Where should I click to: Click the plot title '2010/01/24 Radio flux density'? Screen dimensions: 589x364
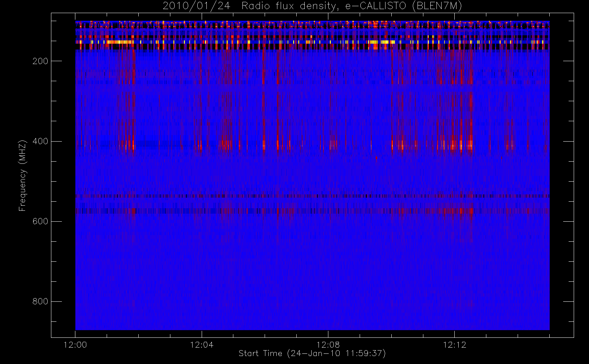click(312, 6)
